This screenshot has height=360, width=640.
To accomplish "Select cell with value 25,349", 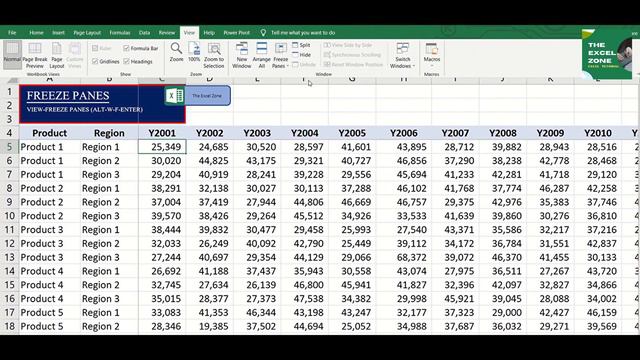I will [162, 147].
